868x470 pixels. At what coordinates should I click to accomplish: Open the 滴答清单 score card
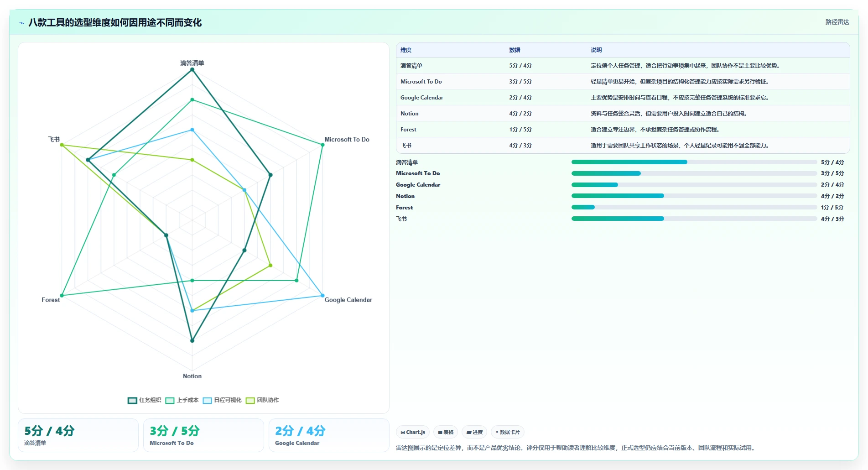click(x=78, y=435)
